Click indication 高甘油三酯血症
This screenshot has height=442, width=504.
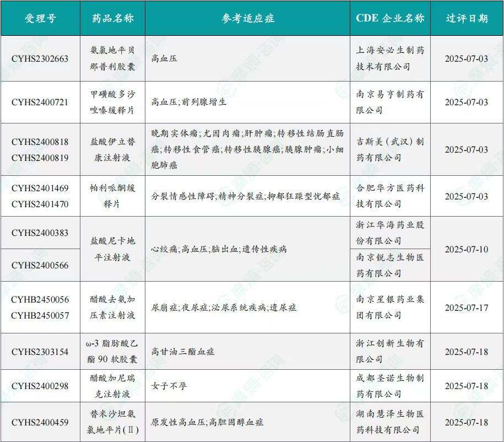tap(182, 352)
